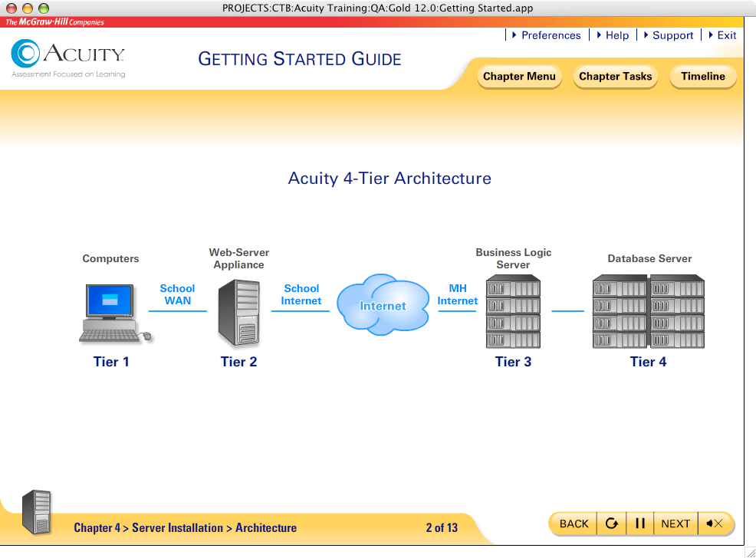
Task: Show the Timeline
Action: [702, 77]
